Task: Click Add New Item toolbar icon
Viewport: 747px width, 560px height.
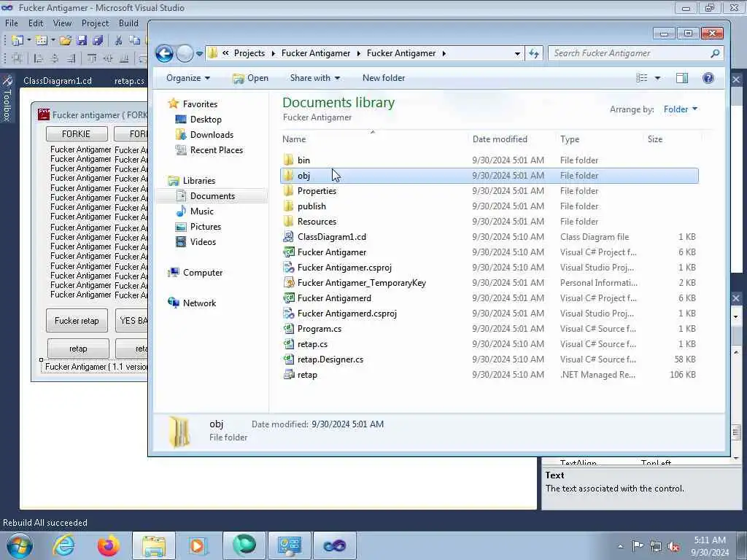Action: click(42, 41)
